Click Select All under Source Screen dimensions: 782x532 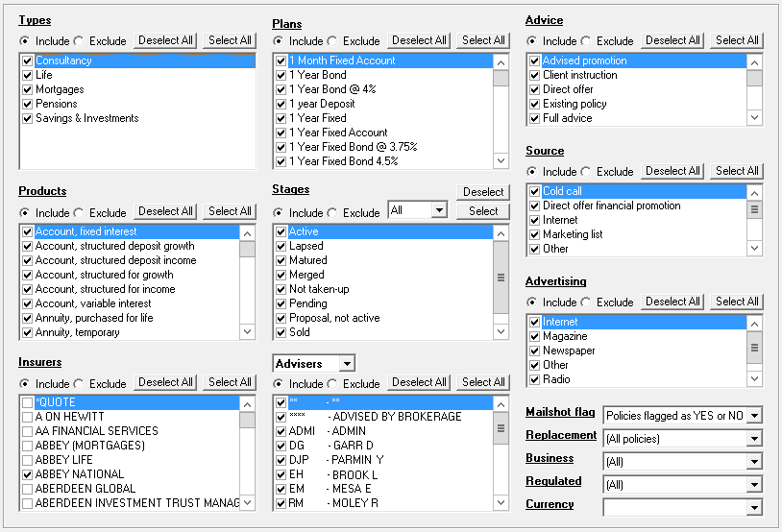[737, 171]
